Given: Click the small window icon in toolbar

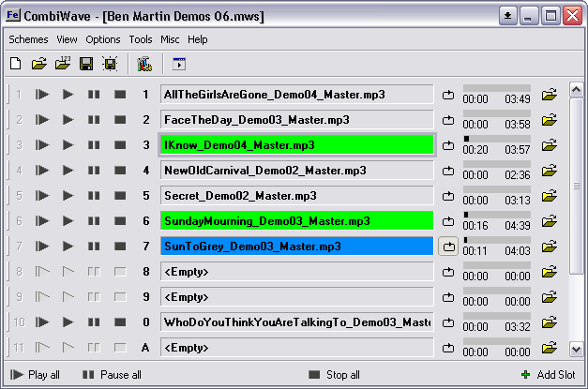Looking at the screenshot, I should (x=180, y=64).
